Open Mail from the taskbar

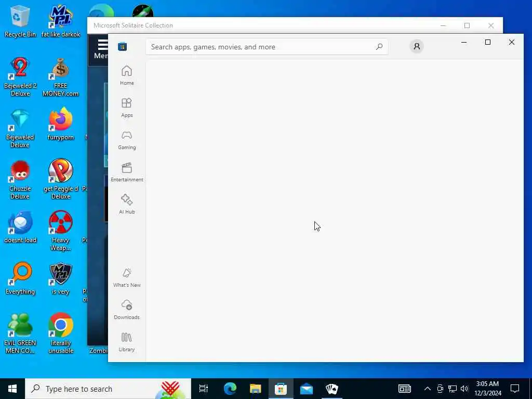tap(307, 389)
